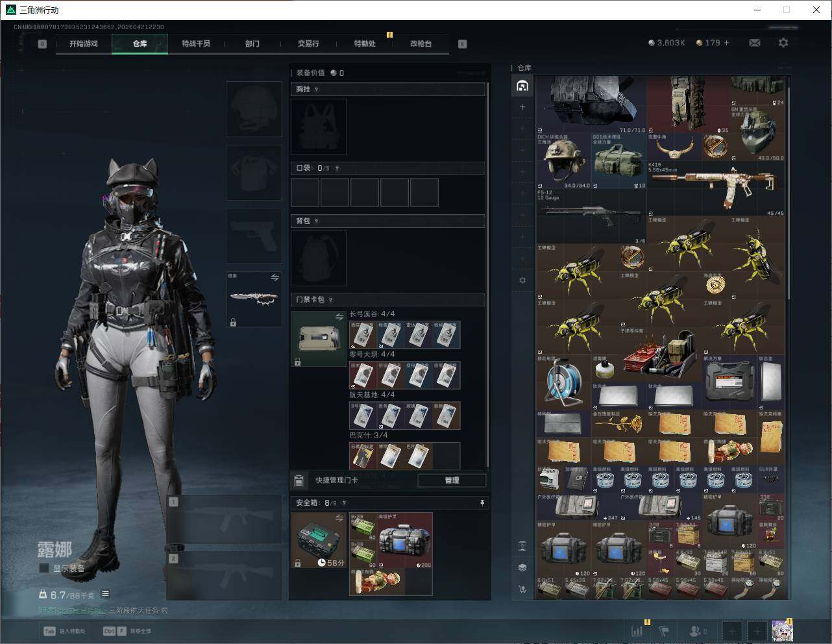Go to the 交易行 tab
This screenshot has height=644, width=832.
click(308, 43)
